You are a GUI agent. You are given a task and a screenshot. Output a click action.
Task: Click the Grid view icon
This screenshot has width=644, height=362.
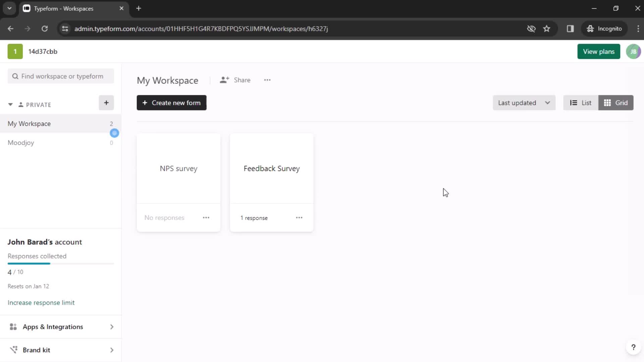click(616, 103)
